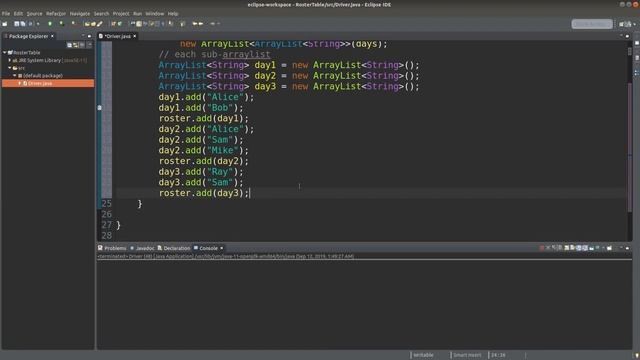Collapse the RosterTable project node

pos(4,53)
